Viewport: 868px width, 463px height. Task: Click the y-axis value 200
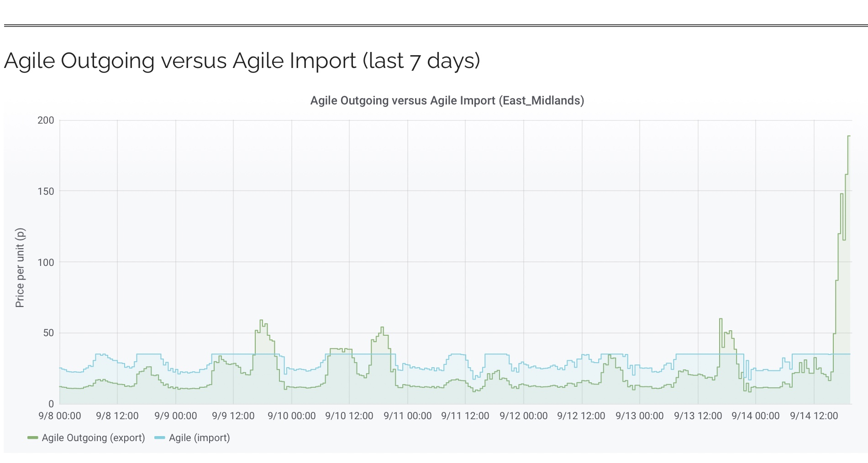click(x=46, y=120)
